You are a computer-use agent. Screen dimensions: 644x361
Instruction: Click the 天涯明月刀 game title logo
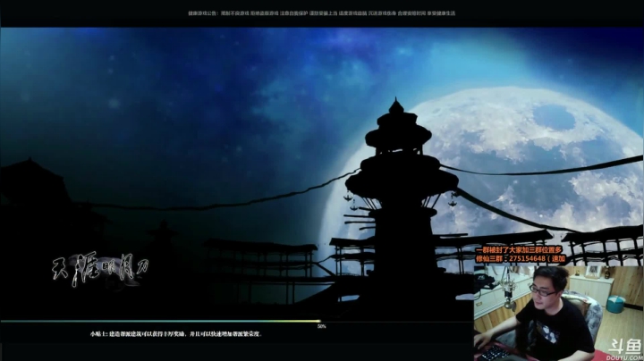click(x=100, y=269)
